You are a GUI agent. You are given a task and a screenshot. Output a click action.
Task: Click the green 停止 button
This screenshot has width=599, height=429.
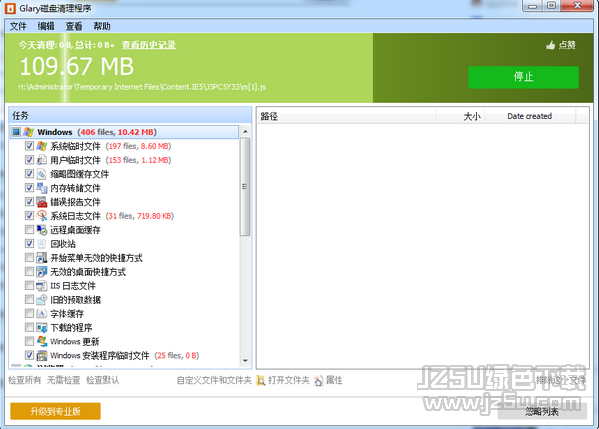[x=523, y=77]
